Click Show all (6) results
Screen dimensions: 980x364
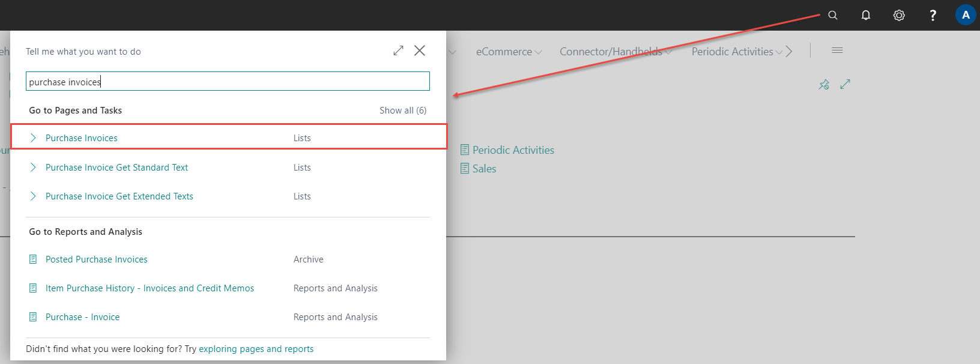[402, 111]
